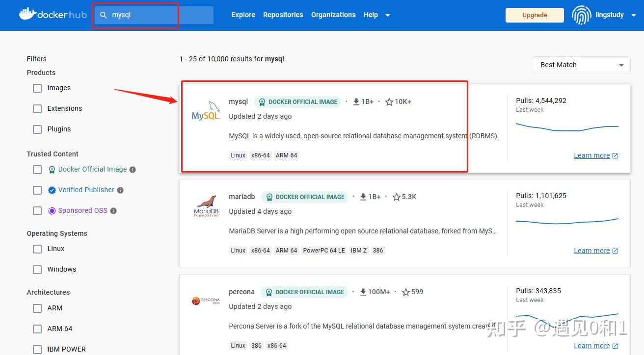Click the lingstudy profile avatar icon
The image size is (644, 355).
[x=582, y=15]
